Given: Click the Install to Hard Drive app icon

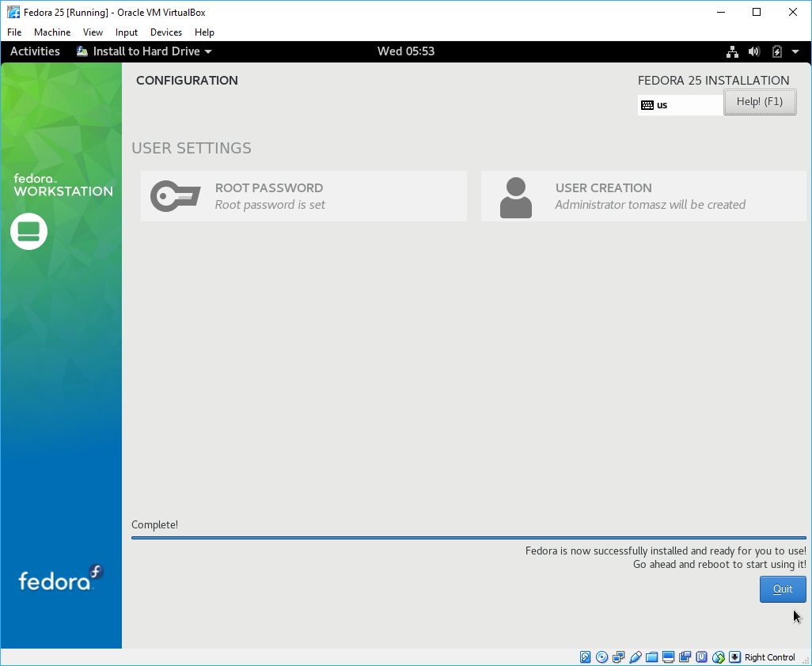Looking at the screenshot, I should point(82,51).
